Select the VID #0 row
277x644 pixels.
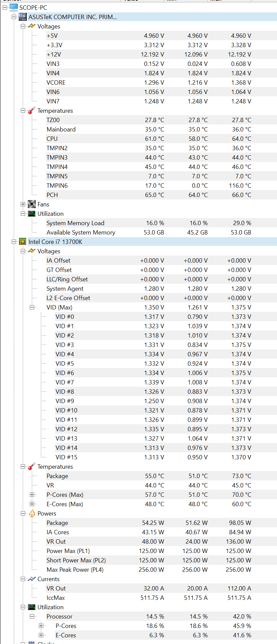166,316
